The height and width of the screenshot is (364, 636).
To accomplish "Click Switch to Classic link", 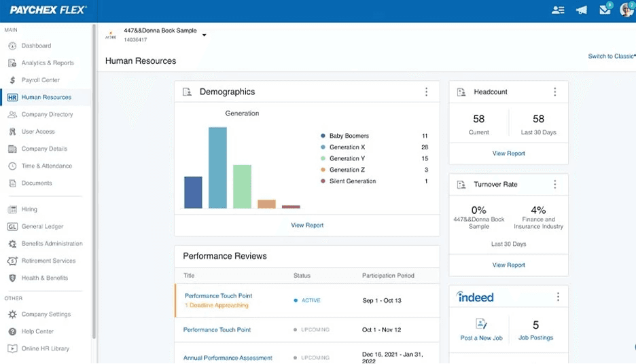I will point(611,56).
